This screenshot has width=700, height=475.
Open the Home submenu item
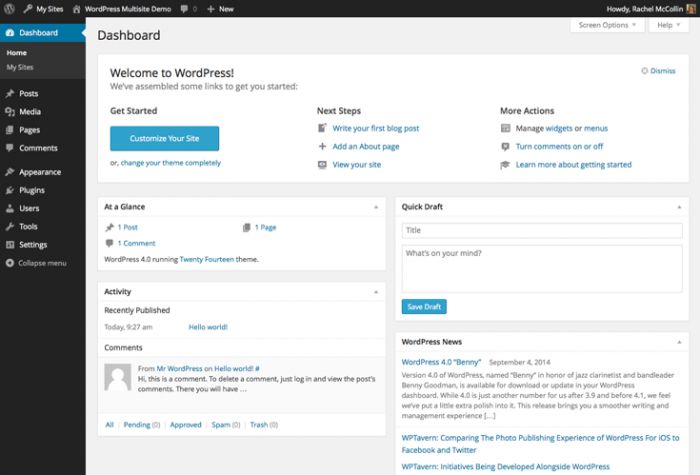click(17, 53)
